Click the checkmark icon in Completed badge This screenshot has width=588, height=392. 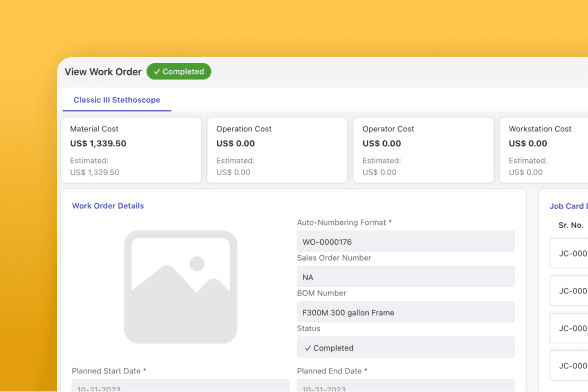(x=157, y=72)
